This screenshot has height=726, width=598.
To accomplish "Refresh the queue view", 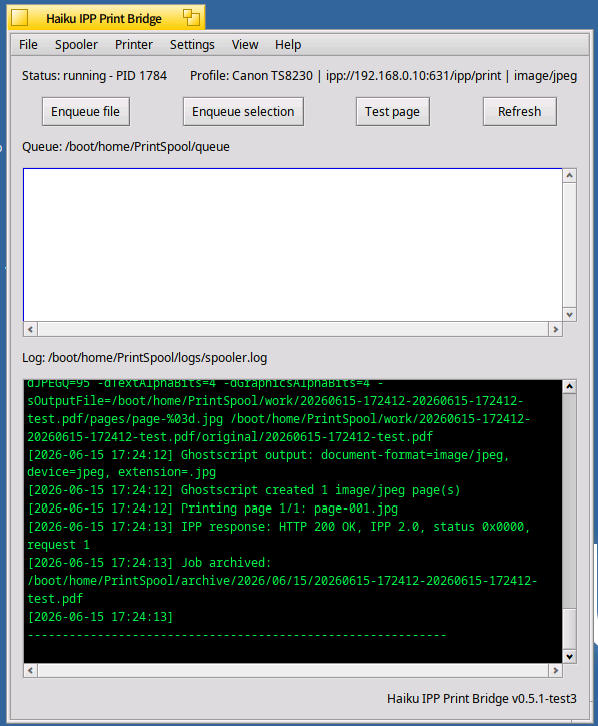I will [x=520, y=112].
